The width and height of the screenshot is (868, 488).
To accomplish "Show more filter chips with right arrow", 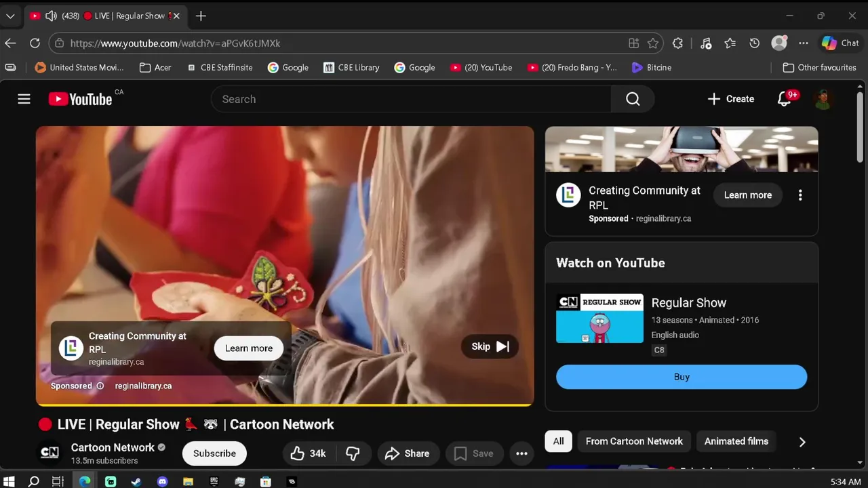I will (802, 442).
